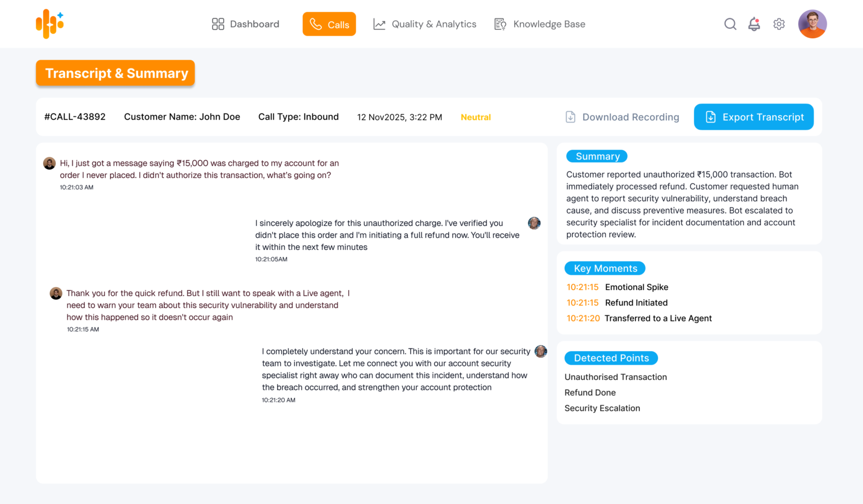Select the Calls tab
The image size is (863, 504).
tap(329, 24)
